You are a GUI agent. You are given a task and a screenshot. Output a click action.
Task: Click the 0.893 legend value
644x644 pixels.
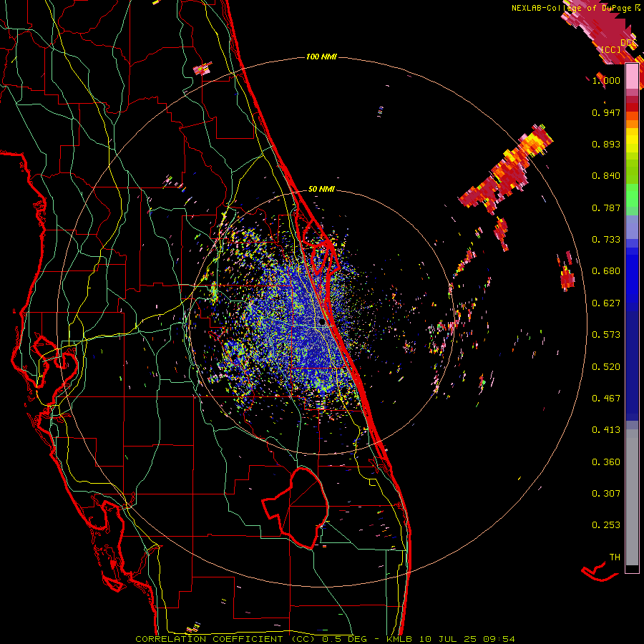pos(606,144)
